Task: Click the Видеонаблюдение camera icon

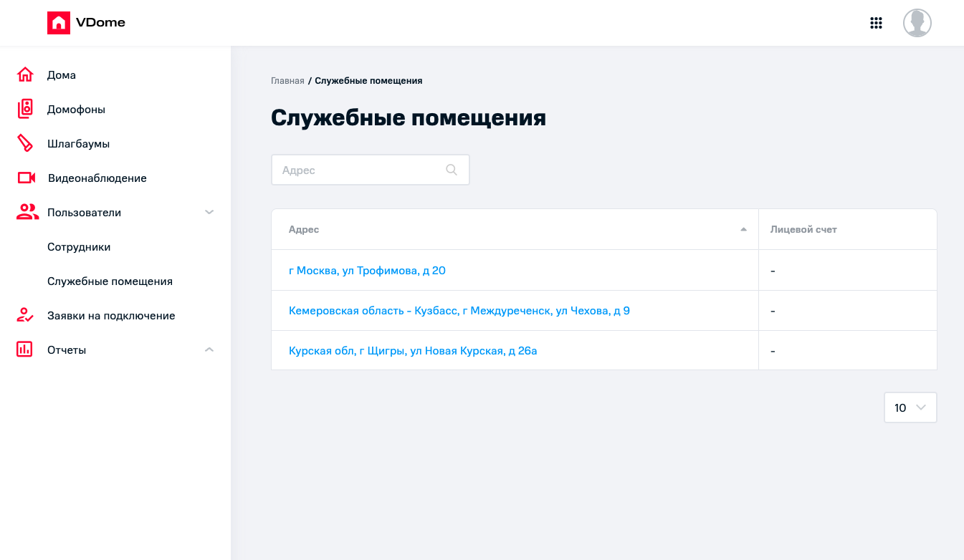Action: [x=27, y=178]
